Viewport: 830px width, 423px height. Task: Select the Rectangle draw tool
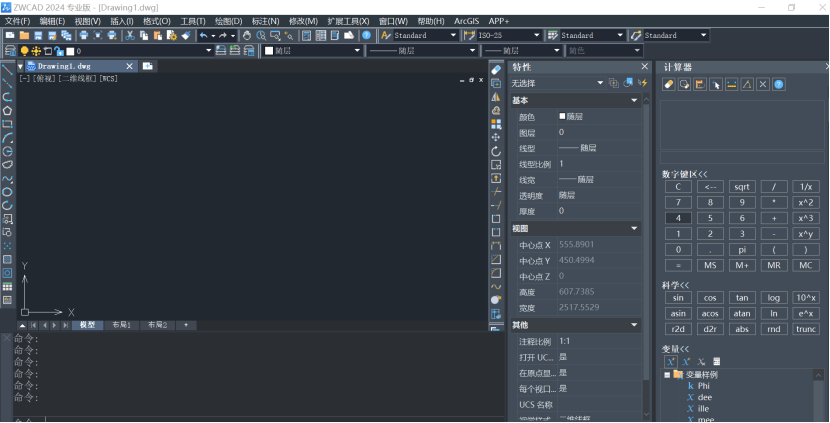pyautogui.click(x=7, y=124)
